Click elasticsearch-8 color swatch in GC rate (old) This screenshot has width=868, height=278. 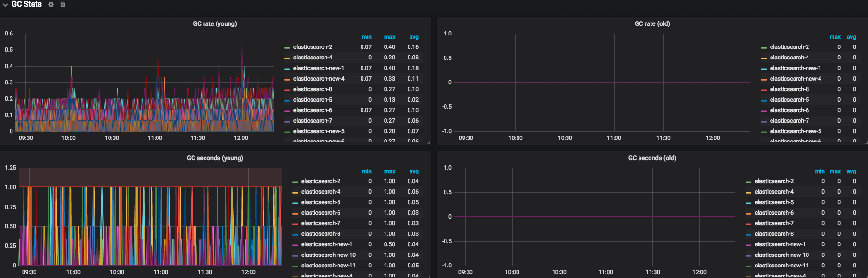pos(764,90)
